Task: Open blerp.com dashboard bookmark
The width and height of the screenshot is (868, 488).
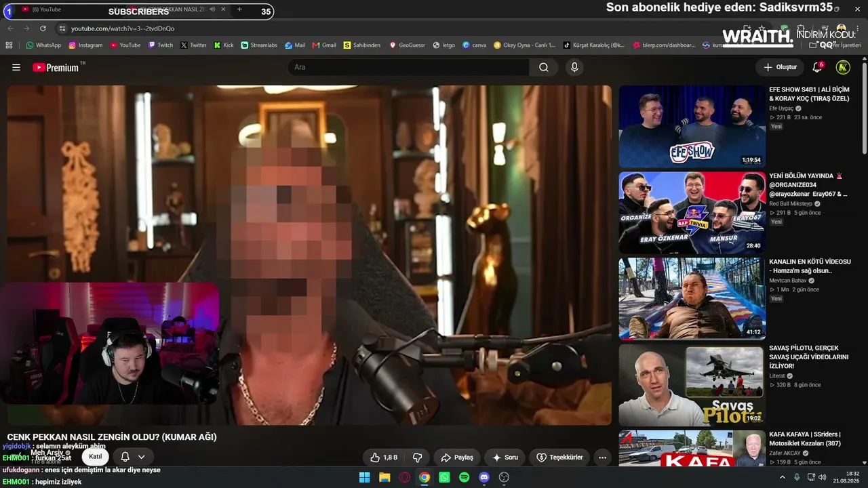Action: coord(664,45)
